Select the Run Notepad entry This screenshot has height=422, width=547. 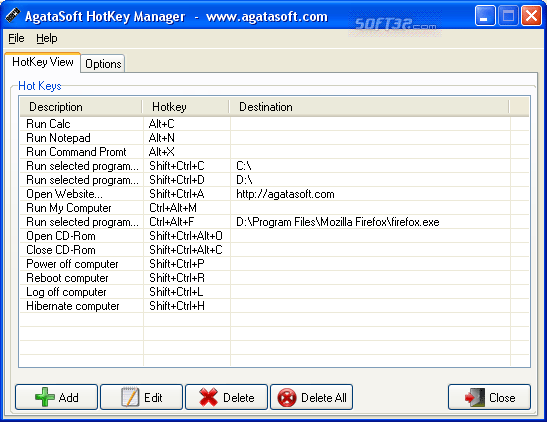point(58,138)
